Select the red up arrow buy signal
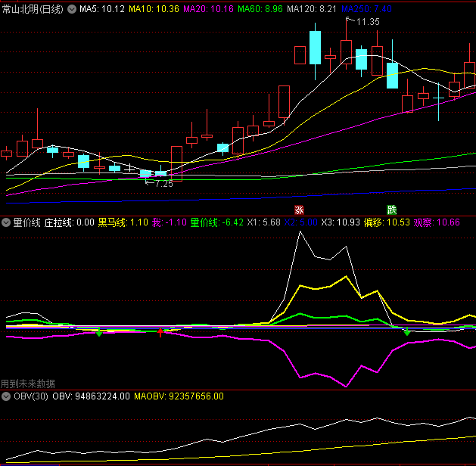 160,333
